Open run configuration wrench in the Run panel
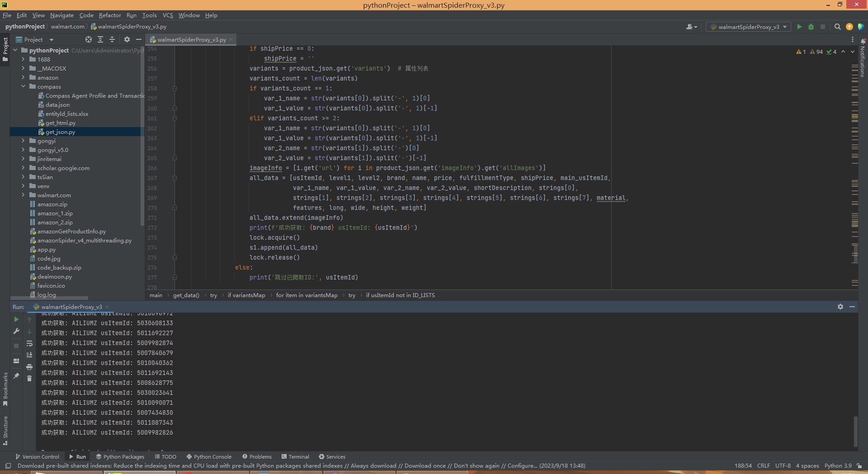The image size is (868, 474). click(x=16, y=331)
